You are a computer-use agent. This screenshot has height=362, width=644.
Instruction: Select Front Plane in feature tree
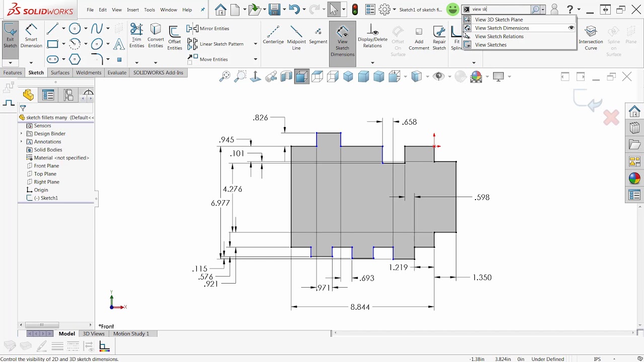point(46,166)
